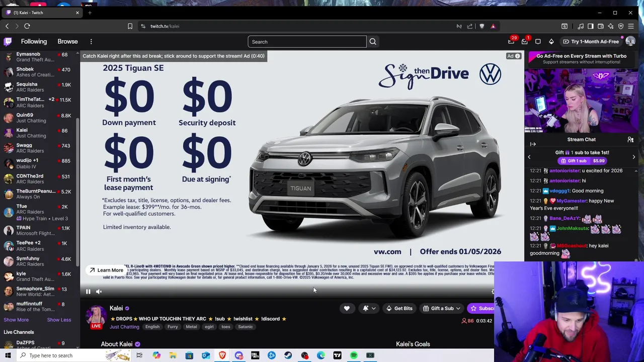This screenshot has width=644, height=362.
Task: Open the Get Bits diamond icon in header
Action: coord(551,42)
